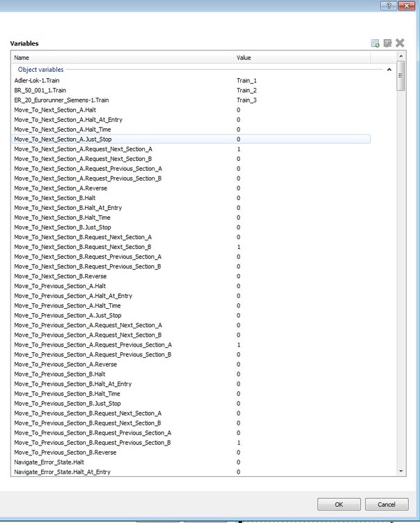This screenshot has width=420, height=523.
Task: Select Move_To_Previous_Section_B.Reverse row
Action: [191, 453]
